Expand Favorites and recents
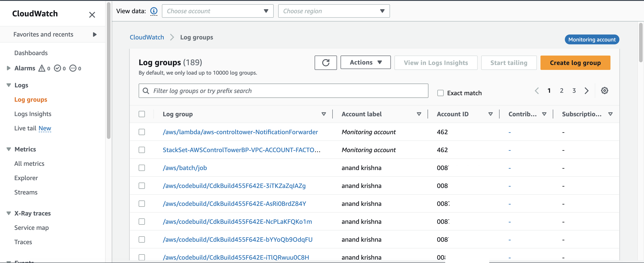This screenshot has height=263, width=644. point(95,34)
